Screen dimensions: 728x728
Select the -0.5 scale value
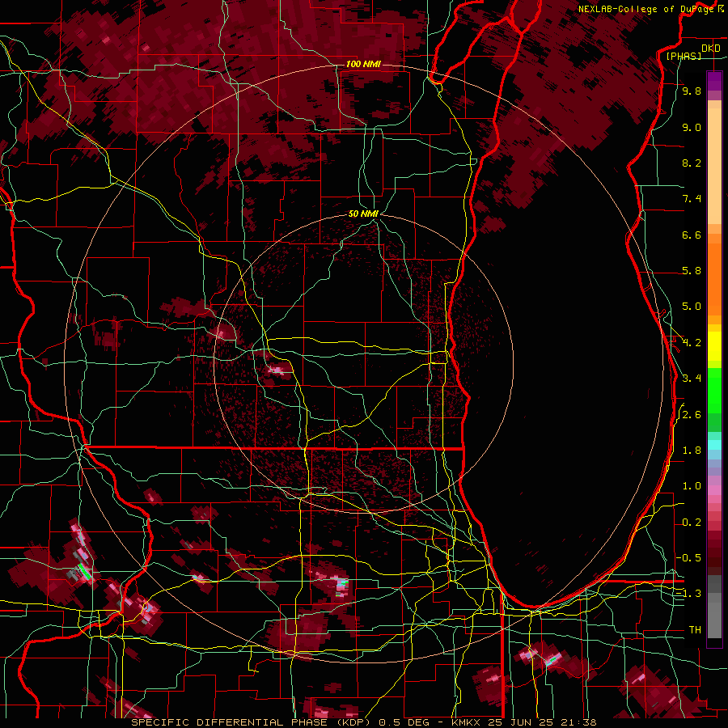[688, 558]
